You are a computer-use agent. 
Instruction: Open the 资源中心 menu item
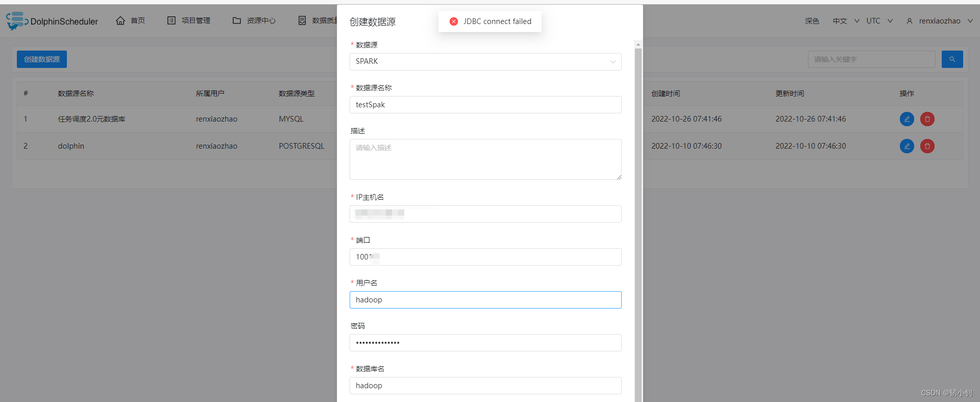(x=254, y=20)
